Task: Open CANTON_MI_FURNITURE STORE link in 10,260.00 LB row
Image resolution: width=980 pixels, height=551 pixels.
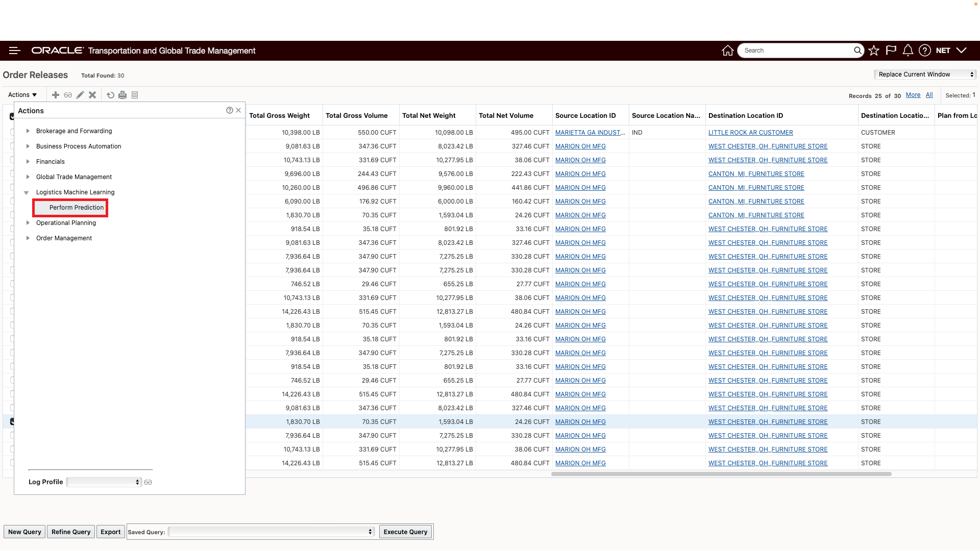Action: pos(756,188)
